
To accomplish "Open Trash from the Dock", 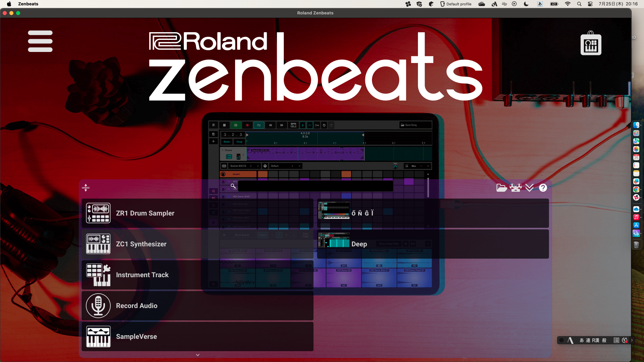I will coord(636,245).
